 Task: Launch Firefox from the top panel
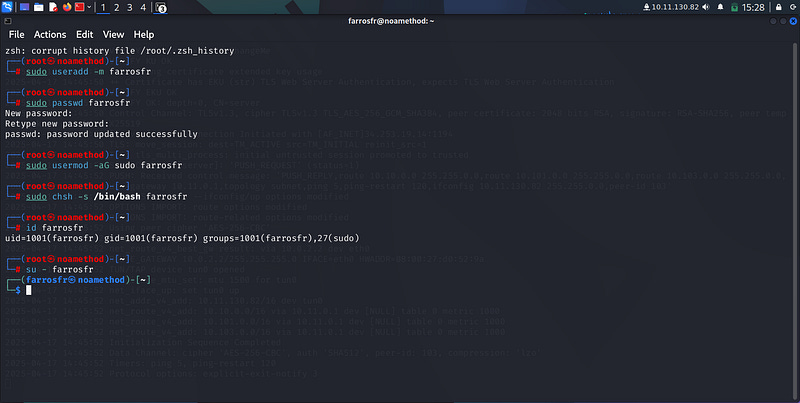tap(67, 7)
